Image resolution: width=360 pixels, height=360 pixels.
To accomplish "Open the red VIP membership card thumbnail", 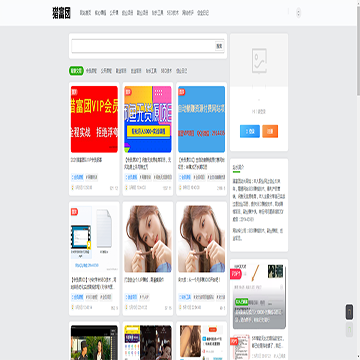I will tap(94, 119).
